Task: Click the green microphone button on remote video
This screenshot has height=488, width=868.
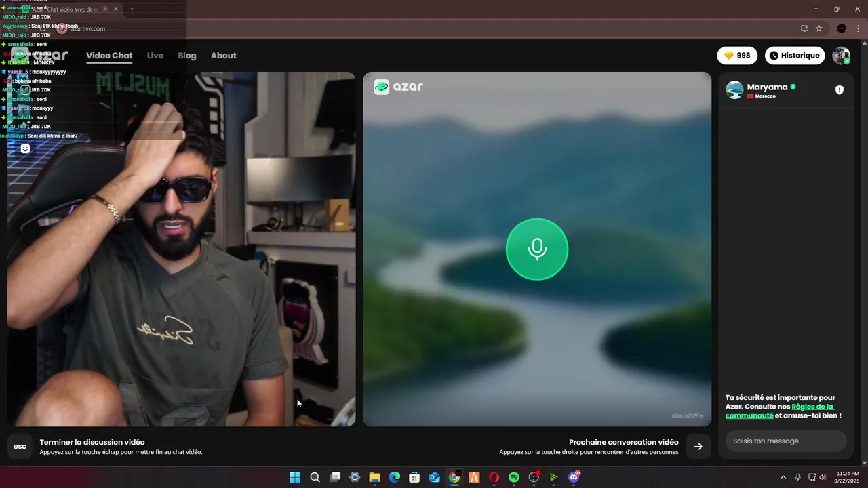Action: (x=537, y=249)
